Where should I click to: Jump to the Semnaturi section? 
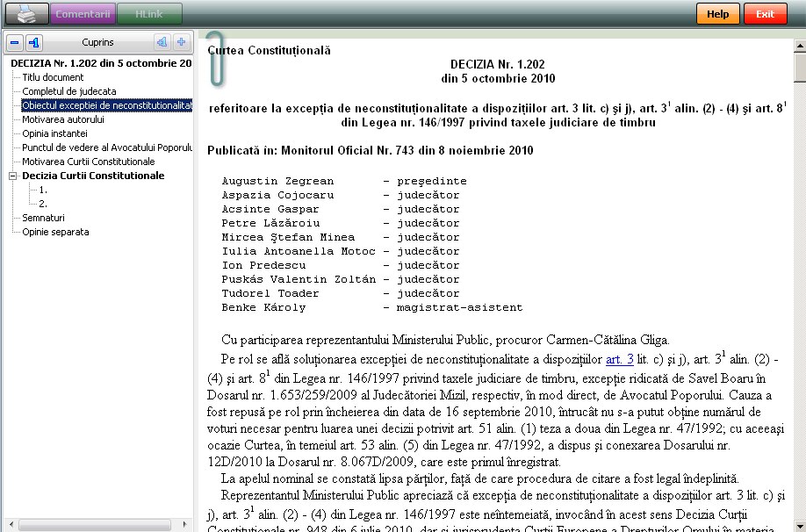point(43,218)
